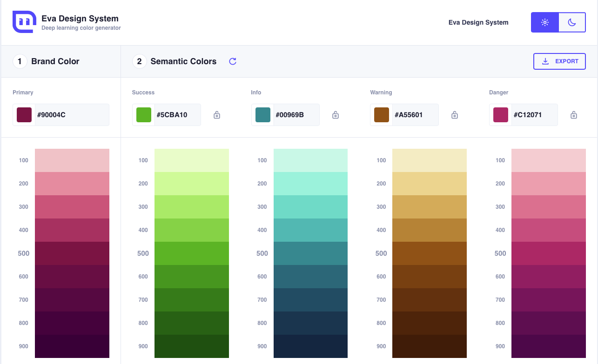Edit the Success hex field #5CBA10
The width and height of the screenshot is (598, 364).
[x=177, y=115]
